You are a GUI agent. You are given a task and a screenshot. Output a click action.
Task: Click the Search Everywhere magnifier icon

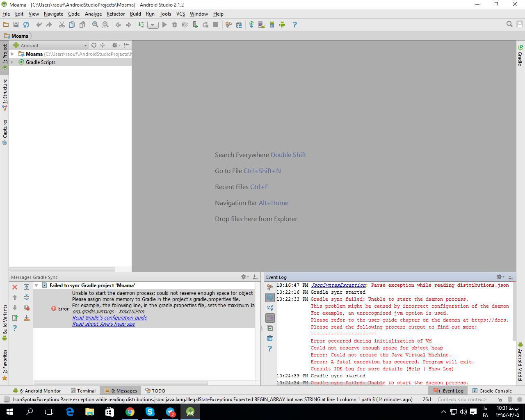[509, 24]
